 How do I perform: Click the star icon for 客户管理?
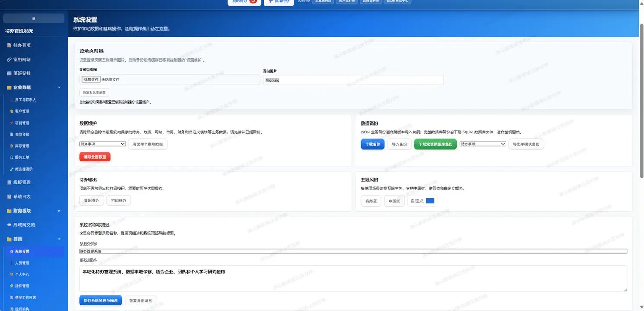pos(11,111)
